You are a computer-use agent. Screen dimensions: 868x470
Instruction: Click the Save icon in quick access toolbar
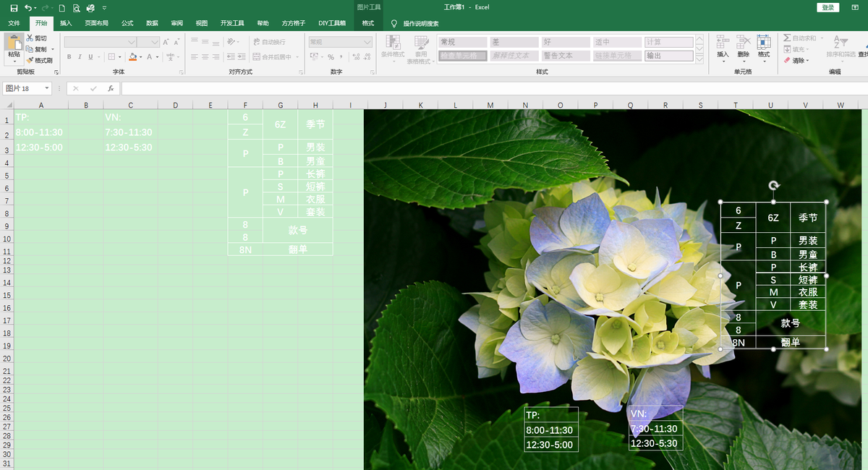pos(14,8)
